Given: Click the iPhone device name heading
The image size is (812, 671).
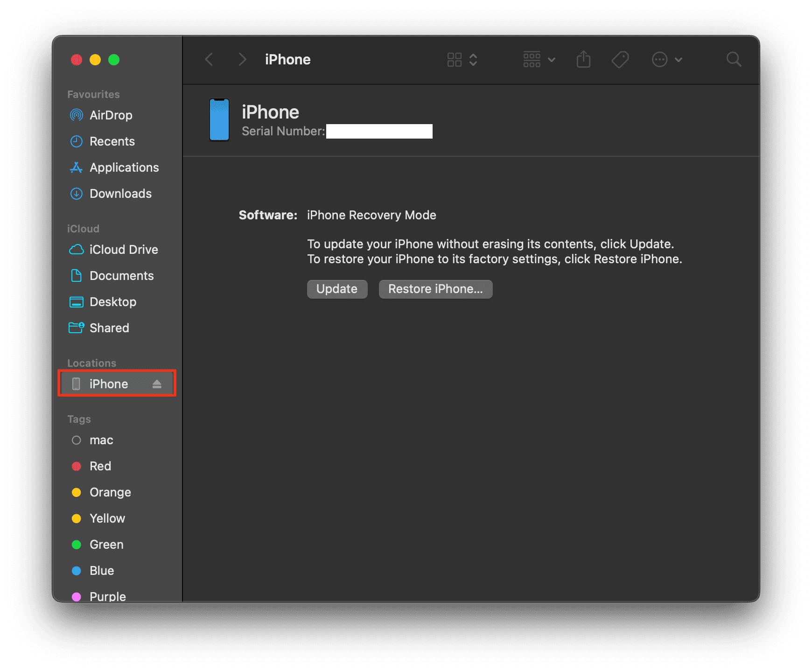Looking at the screenshot, I should click(270, 112).
